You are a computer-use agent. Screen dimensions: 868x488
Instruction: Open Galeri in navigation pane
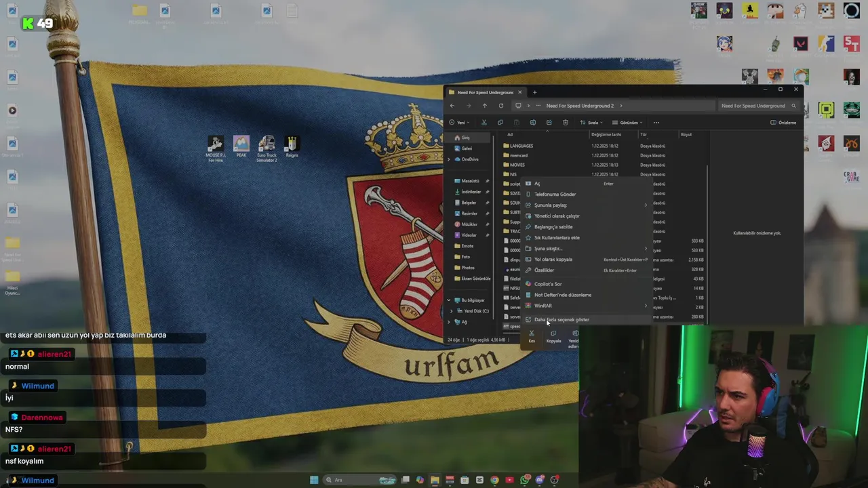tap(463, 148)
